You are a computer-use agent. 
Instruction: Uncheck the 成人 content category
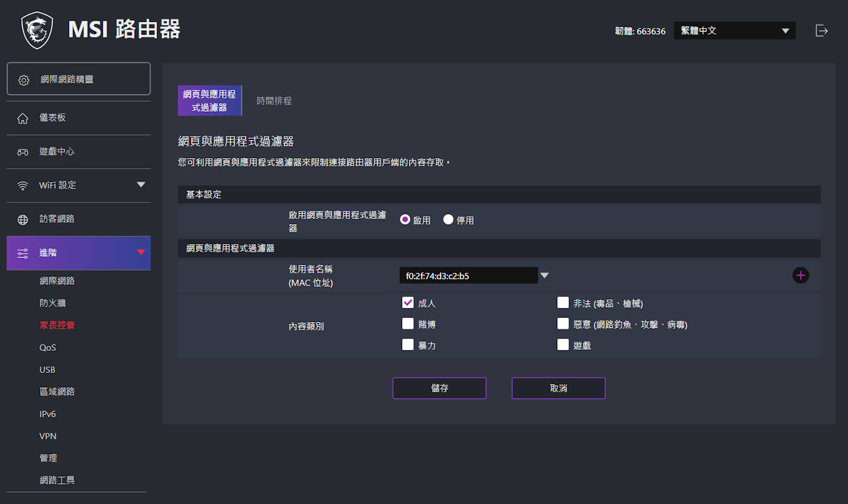pyautogui.click(x=408, y=303)
